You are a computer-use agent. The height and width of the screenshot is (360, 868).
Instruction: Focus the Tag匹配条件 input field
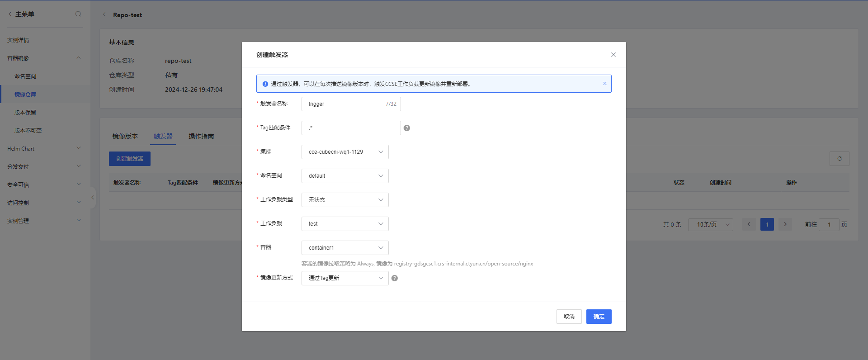pos(351,128)
